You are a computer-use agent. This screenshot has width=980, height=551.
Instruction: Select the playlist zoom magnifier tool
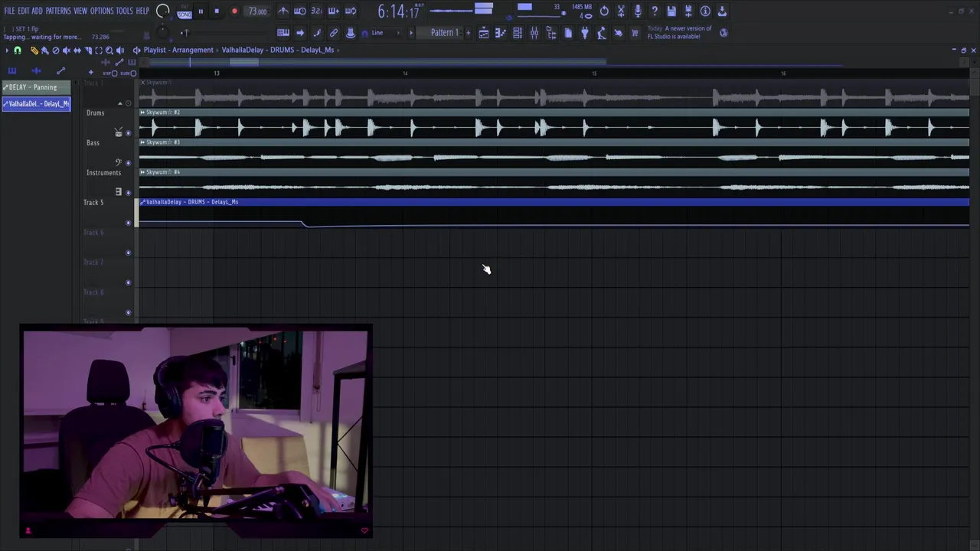pyautogui.click(x=109, y=51)
